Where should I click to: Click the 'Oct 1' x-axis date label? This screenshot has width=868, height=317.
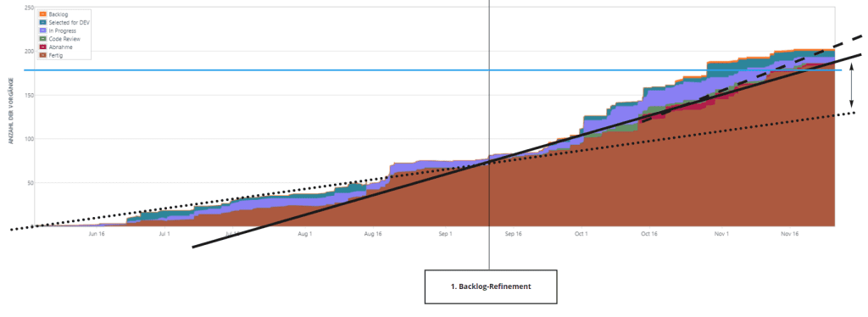tap(581, 234)
